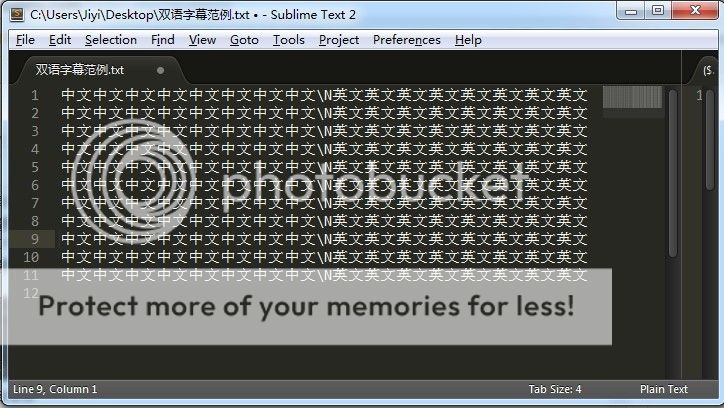
Task: Click the vertical scrollbar of the editor
Action: [x=673, y=173]
